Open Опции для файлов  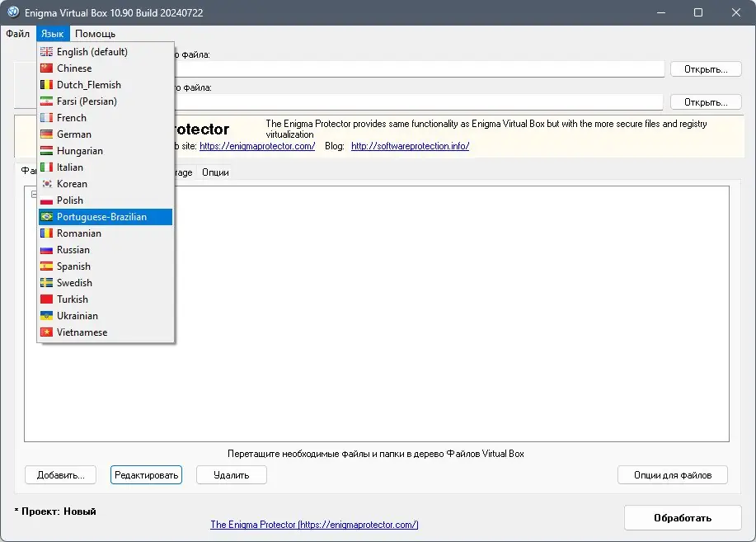[x=673, y=475]
